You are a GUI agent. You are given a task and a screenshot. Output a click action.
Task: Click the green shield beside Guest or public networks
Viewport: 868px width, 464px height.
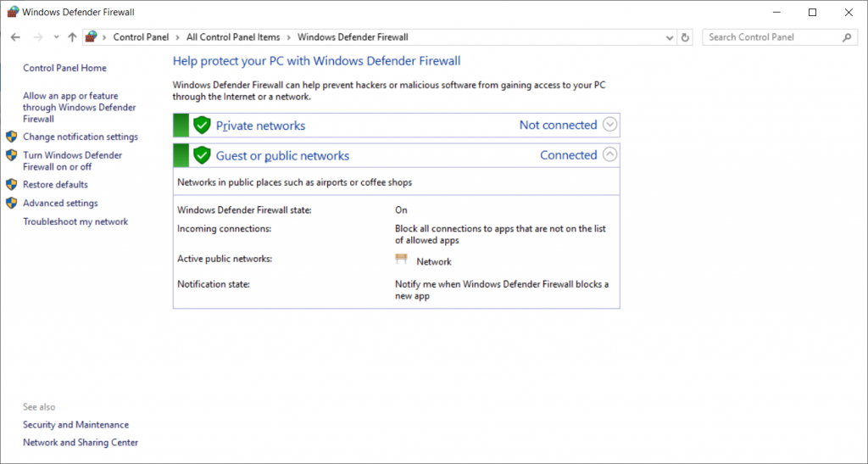pyautogui.click(x=202, y=155)
